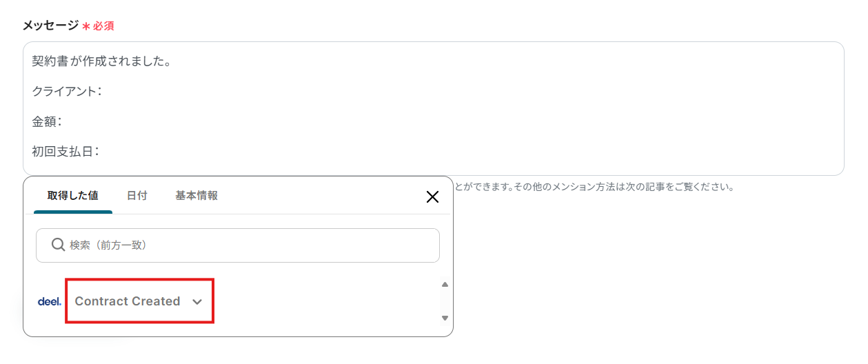Image resolution: width=868 pixels, height=364 pixels.
Task: Expand the Contract Created item
Action: click(128, 301)
